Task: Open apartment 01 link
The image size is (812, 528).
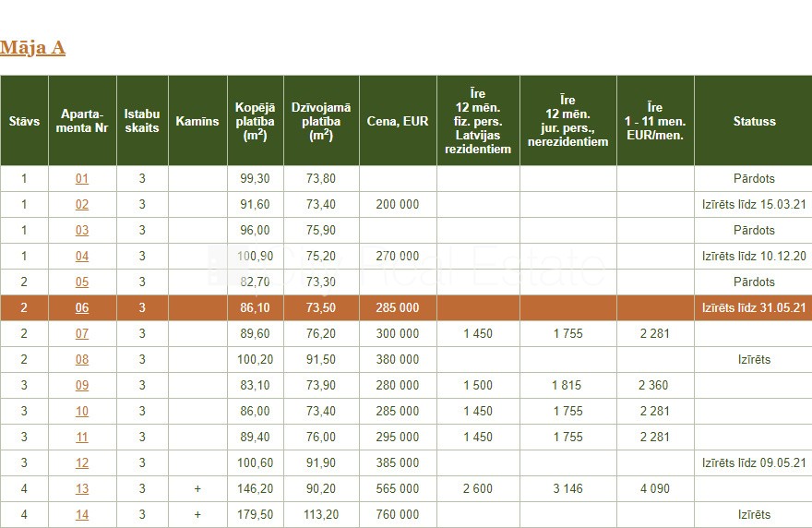Action: click(x=82, y=179)
